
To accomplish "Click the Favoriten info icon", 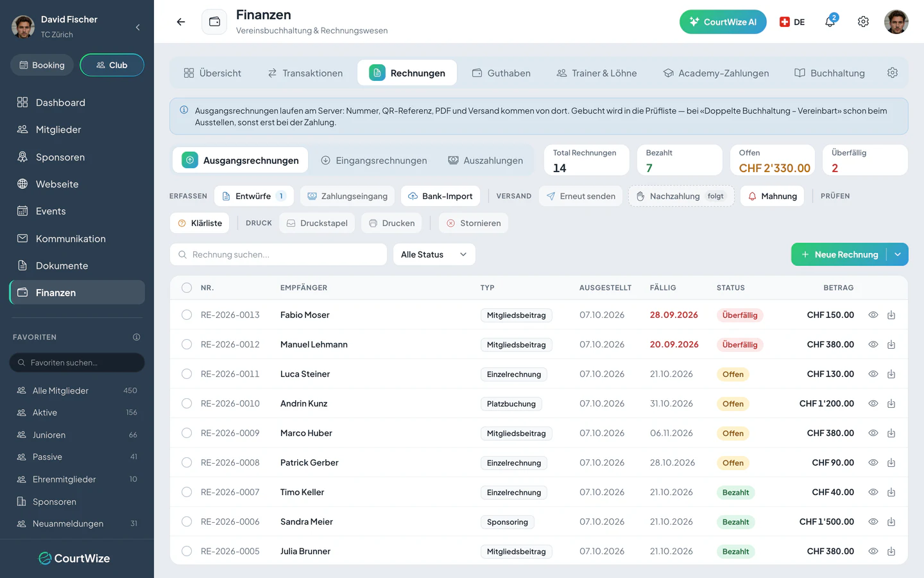I will [136, 337].
